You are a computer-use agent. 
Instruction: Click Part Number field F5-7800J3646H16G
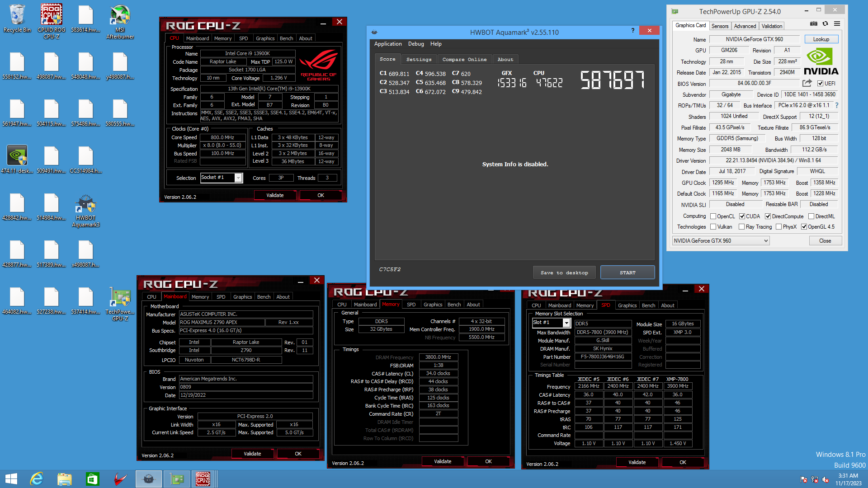(x=603, y=357)
